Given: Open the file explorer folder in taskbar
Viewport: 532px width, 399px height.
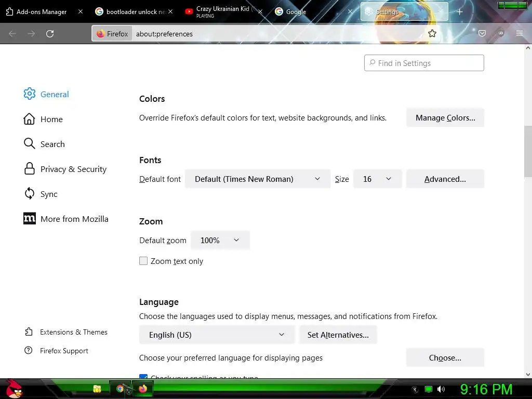Looking at the screenshot, I should pos(97,389).
